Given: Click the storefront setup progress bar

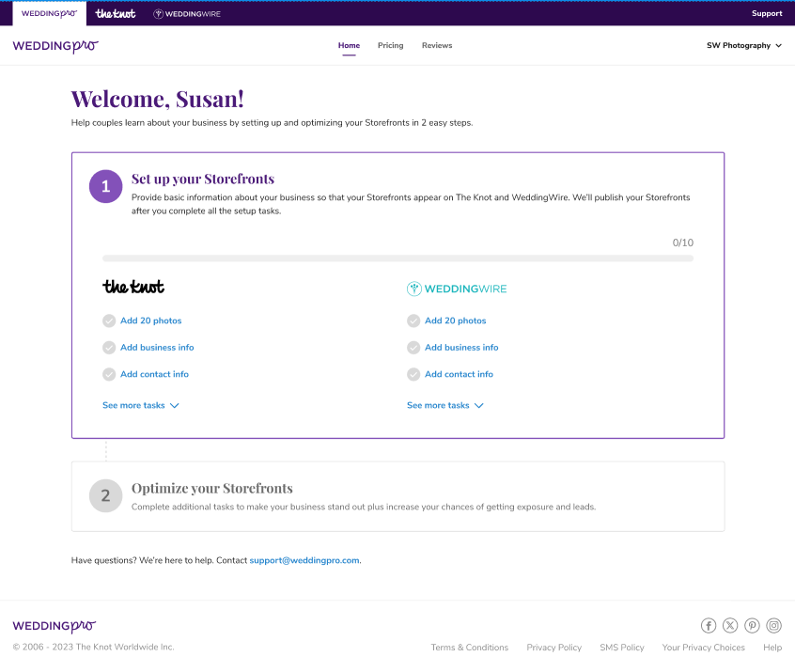Looking at the screenshot, I should 398,258.
